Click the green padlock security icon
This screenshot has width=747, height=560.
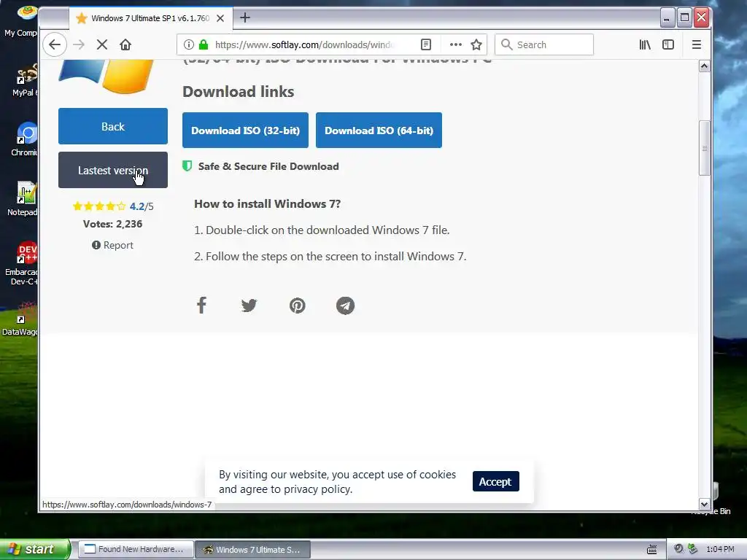[204, 44]
